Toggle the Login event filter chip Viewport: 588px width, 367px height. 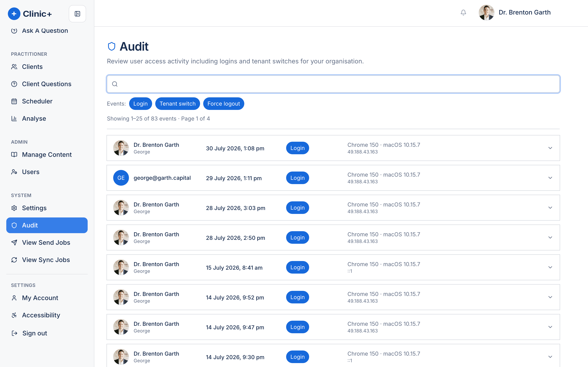pos(141,104)
